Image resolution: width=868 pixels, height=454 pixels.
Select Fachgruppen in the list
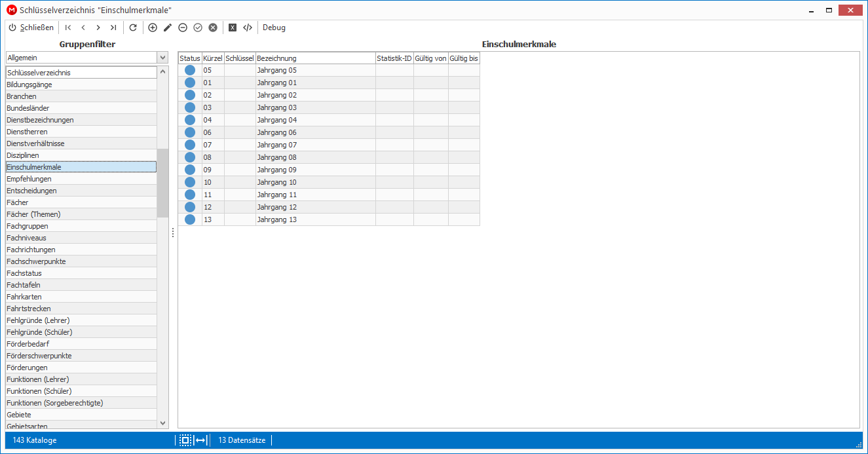pos(81,226)
